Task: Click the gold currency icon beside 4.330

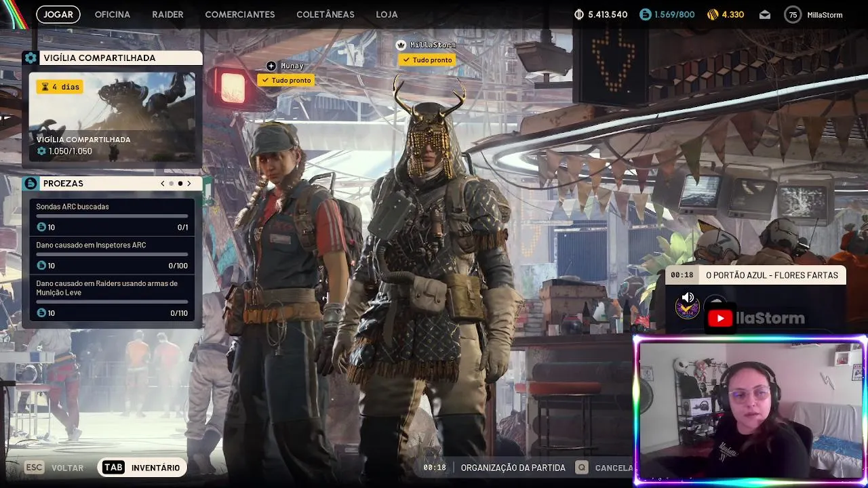Action: (713, 14)
